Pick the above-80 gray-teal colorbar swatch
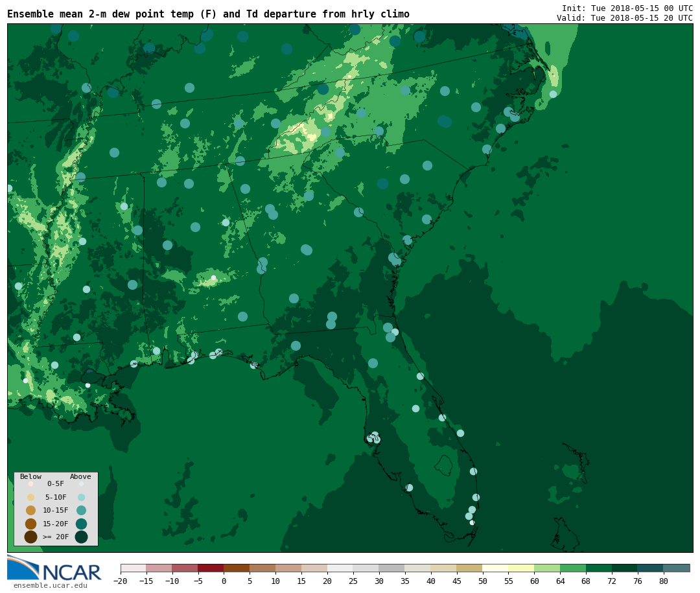Viewport: 700px width, 593px height. pos(677,568)
